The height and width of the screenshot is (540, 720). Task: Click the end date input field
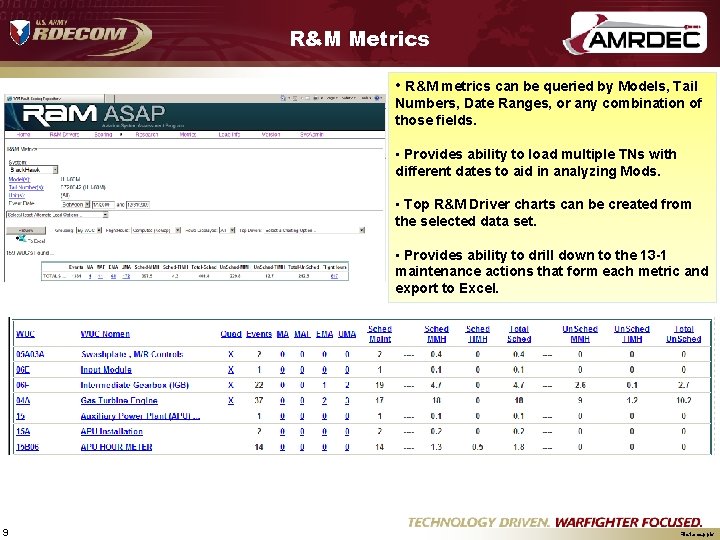coord(138,204)
